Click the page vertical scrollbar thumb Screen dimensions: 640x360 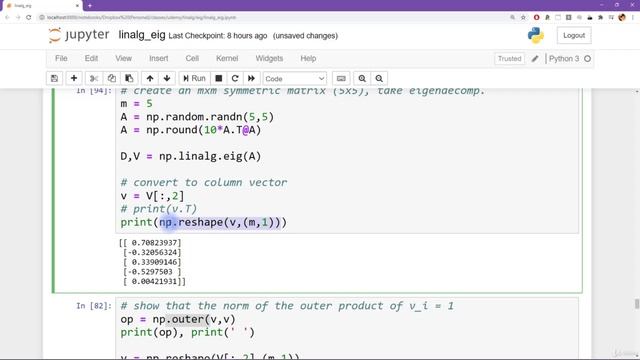[x=637, y=304]
